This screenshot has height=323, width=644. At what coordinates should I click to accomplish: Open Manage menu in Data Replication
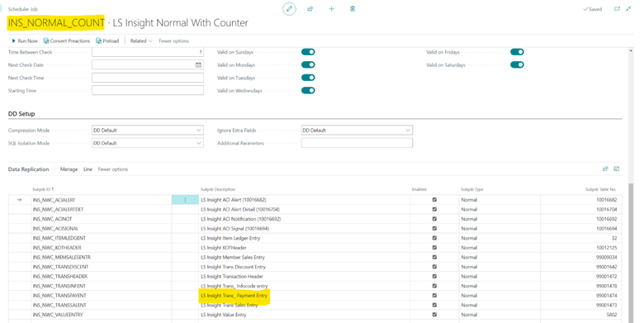click(69, 169)
